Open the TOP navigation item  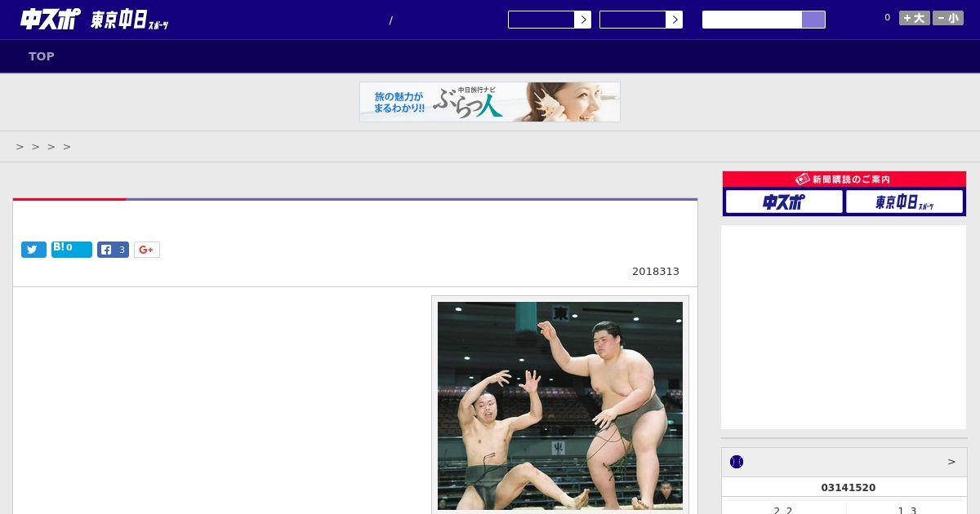[42, 56]
